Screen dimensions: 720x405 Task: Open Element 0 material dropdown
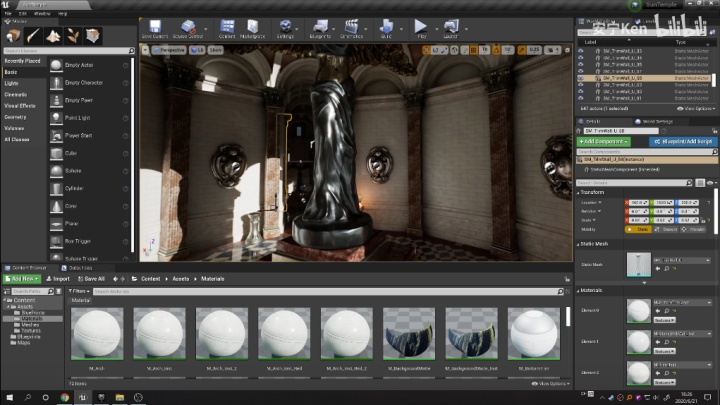(682, 303)
